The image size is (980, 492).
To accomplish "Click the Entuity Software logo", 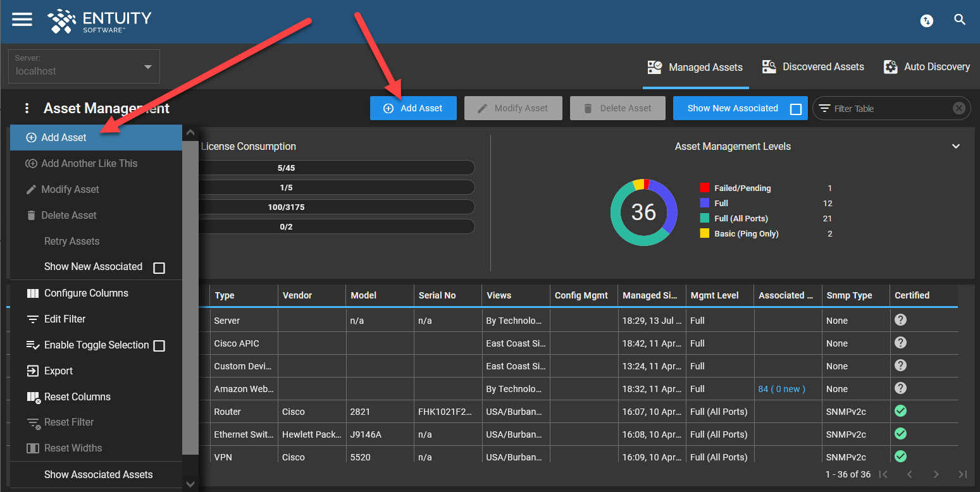I will 99,21.
